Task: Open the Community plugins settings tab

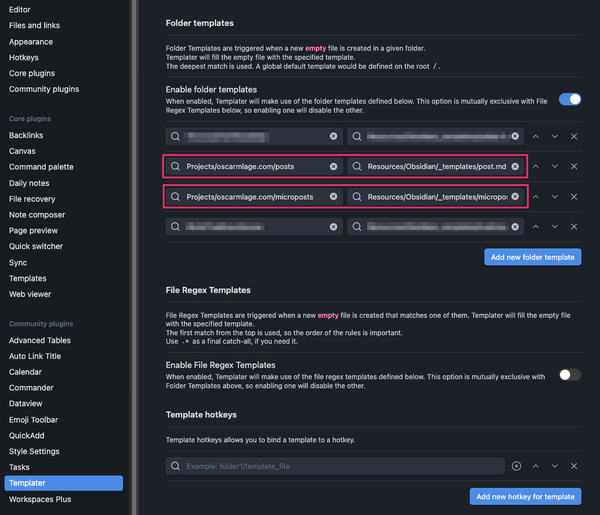Action: [44, 89]
